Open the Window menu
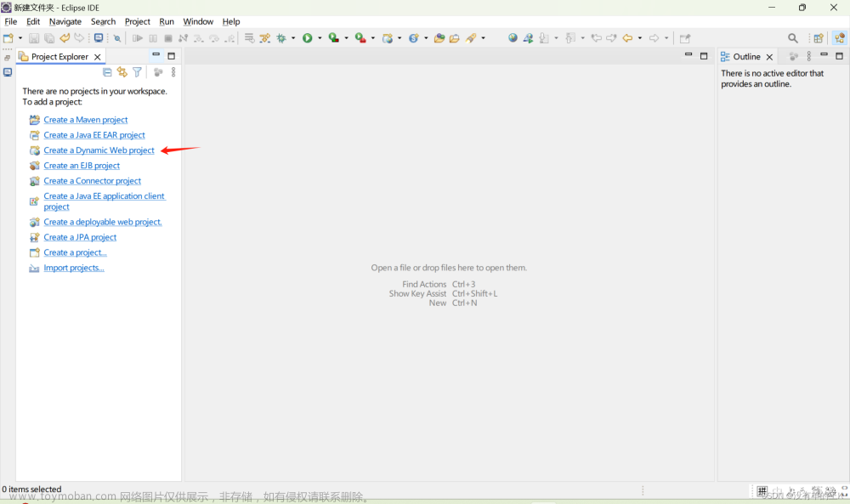 click(198, 22)
